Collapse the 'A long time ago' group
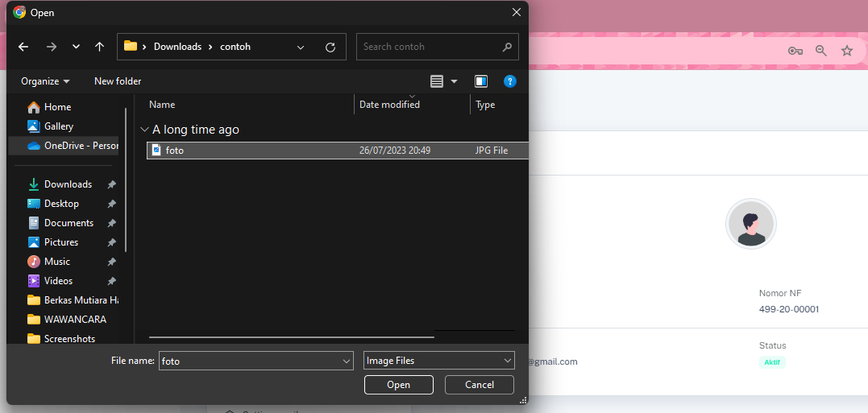Viewport: 868px width, 413px height. click(x=144, y=130)
